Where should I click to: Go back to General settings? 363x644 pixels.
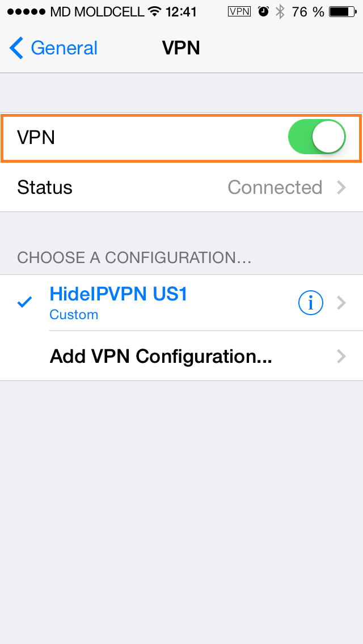point(53,48)
